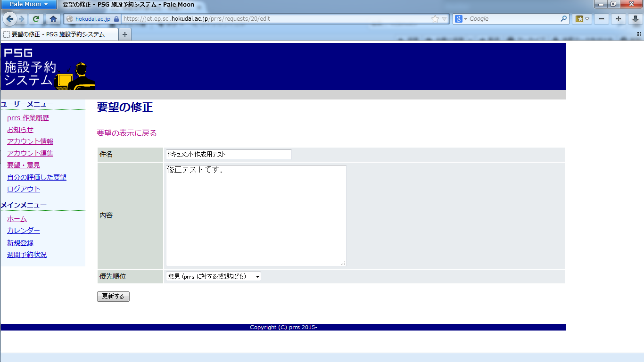Click the padlock security icon in address bar
This screenshot has height=364, width=644.
tap(116, 19)
